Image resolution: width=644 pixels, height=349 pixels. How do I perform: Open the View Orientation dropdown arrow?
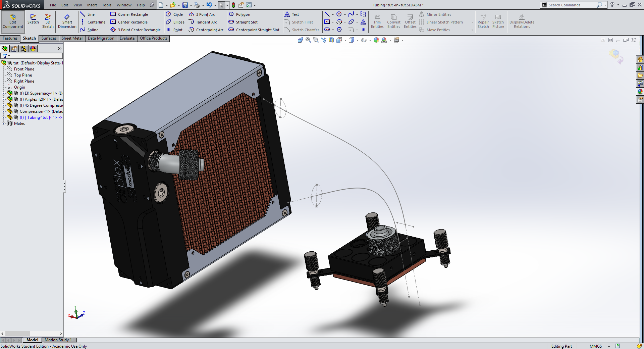pyautogui.click(x=345, y=40)
